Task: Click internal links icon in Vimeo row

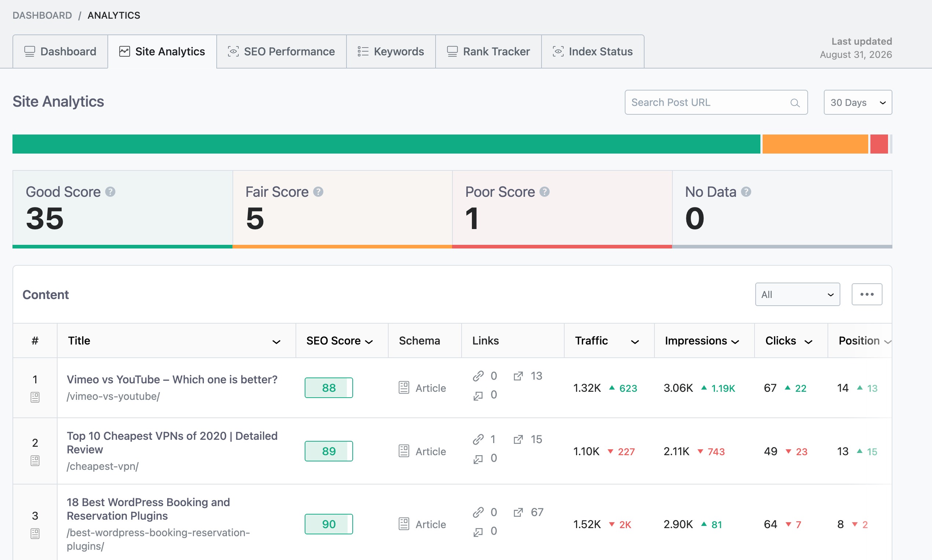Action: (478, 376)
